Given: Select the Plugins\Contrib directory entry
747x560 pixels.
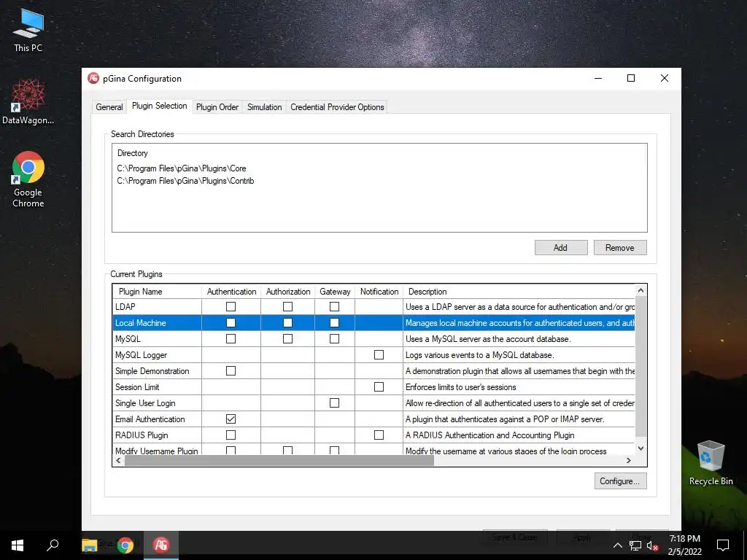Looking at the screenshot, I should click(185, 181).
